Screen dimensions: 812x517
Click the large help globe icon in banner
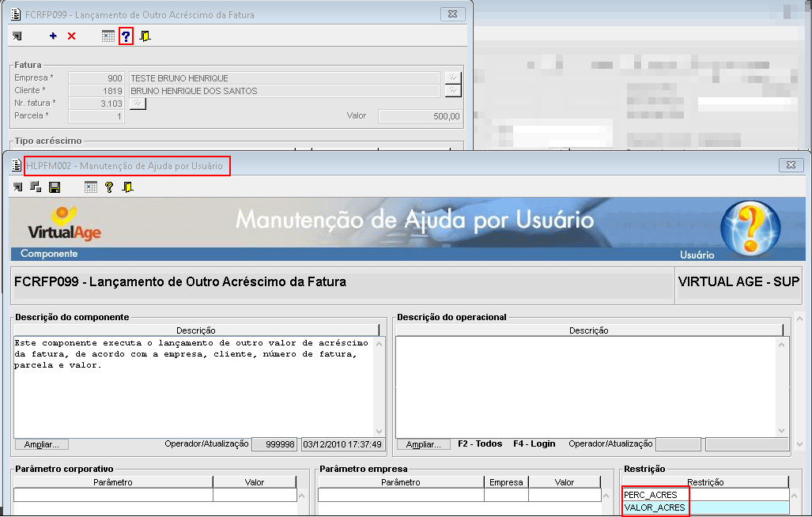(750, 227)
